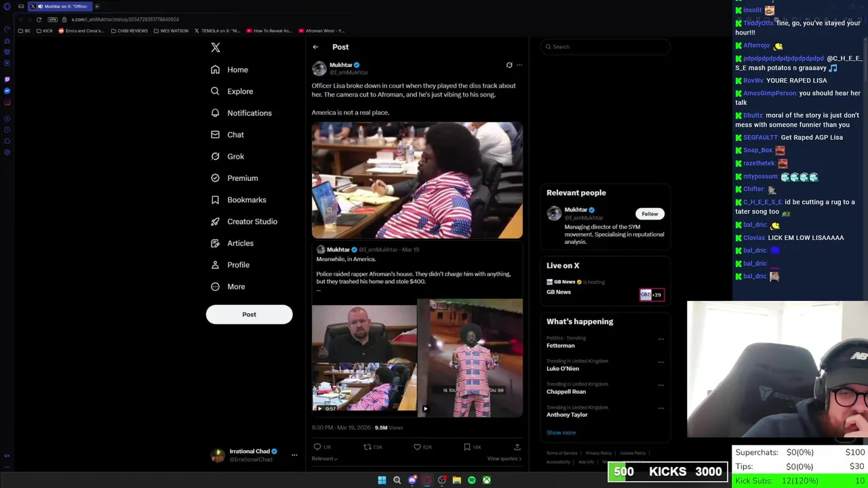Open the Windows Start menu

(382, 481)
